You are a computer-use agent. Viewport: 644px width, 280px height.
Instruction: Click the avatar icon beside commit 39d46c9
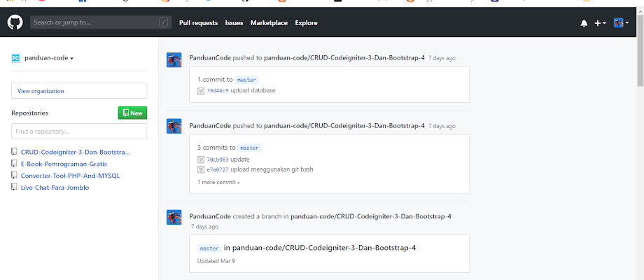[x=201, y=91]
